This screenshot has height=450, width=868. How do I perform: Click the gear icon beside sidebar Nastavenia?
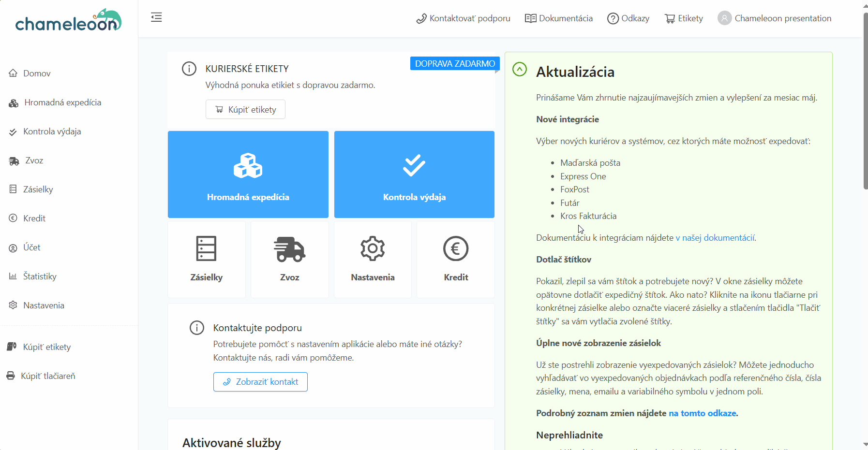[13, 305]
